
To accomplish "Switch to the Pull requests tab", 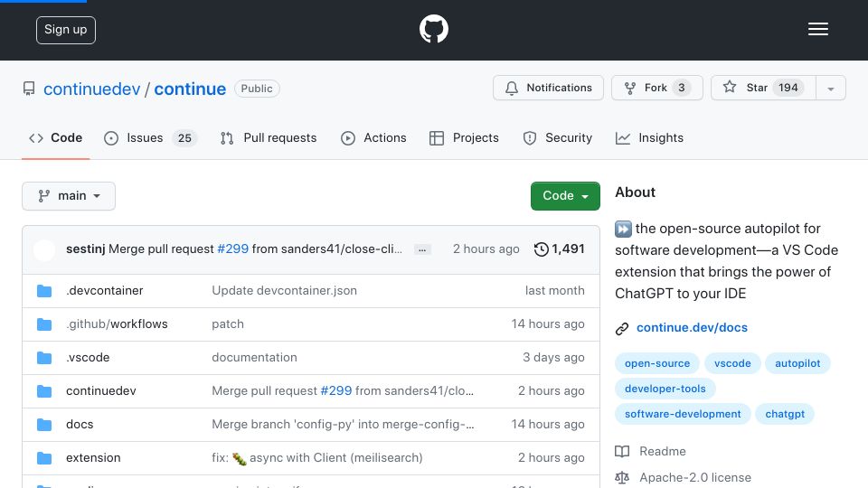I will [269, 137].
